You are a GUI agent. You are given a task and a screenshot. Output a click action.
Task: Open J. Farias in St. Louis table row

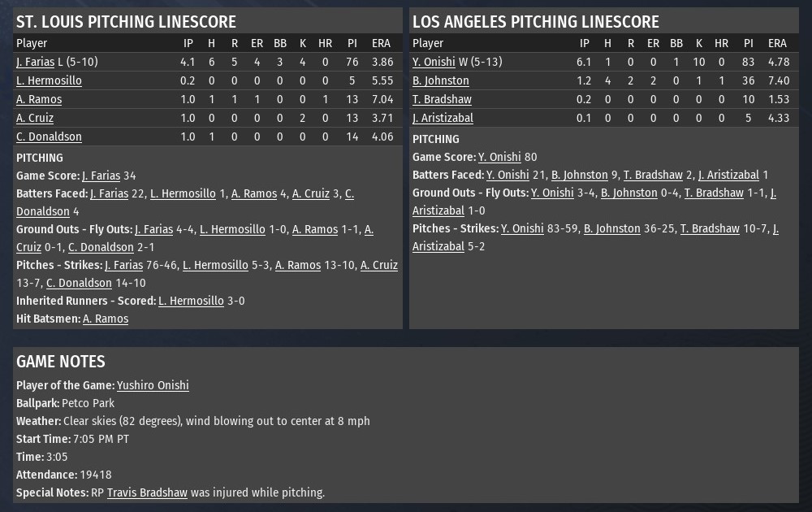click(35, 62)
